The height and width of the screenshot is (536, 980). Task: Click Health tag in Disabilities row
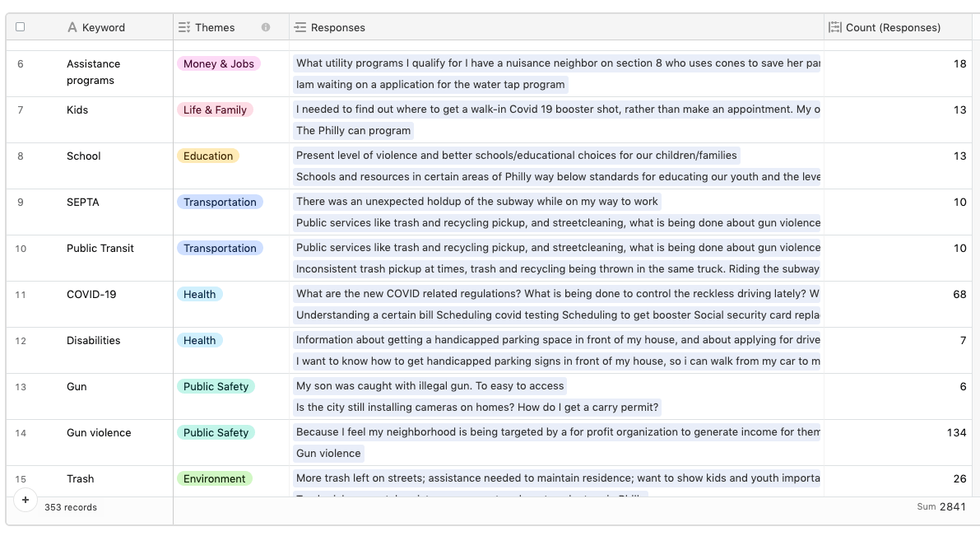point(199,341)
